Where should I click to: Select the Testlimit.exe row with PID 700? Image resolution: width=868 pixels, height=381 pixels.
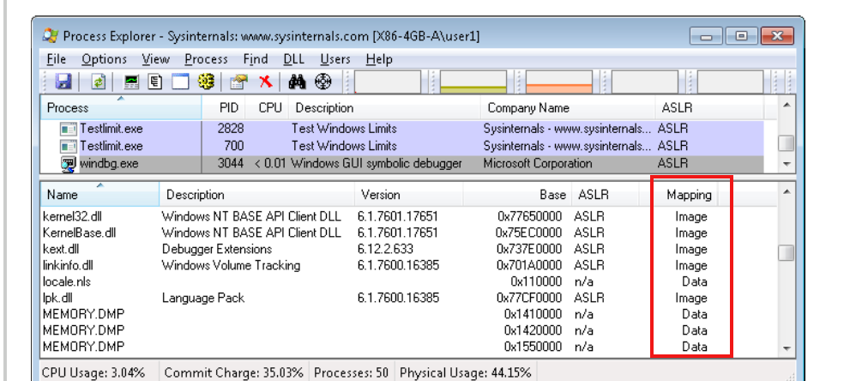(x=402, y=147)
